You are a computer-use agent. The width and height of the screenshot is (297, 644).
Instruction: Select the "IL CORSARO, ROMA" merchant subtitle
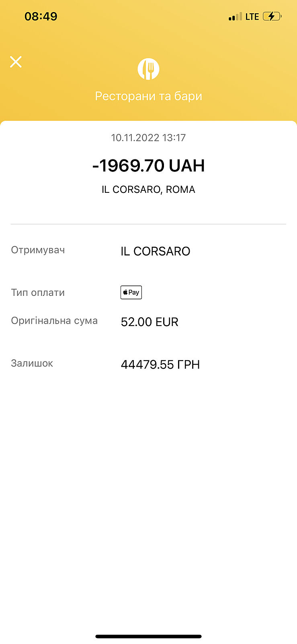click(x=148, y=190)
